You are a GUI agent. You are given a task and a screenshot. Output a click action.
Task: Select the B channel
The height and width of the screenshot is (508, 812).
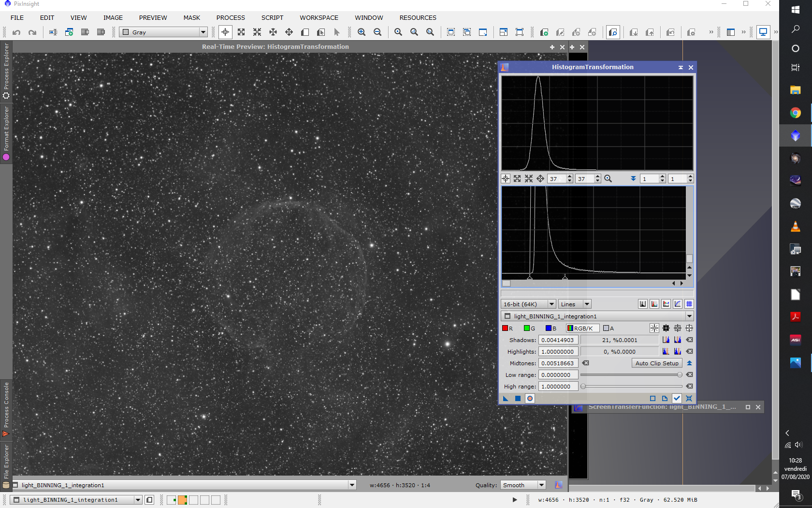(x=551, y=329)
